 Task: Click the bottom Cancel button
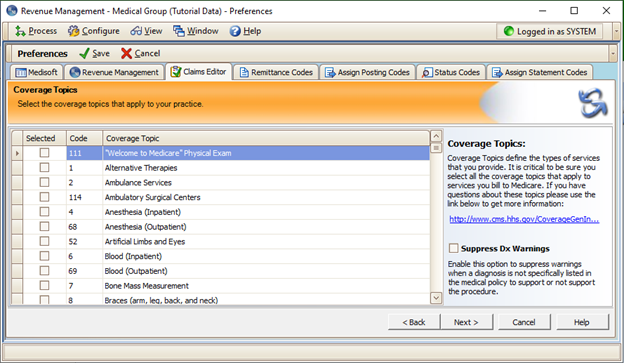tap(524, 322)
